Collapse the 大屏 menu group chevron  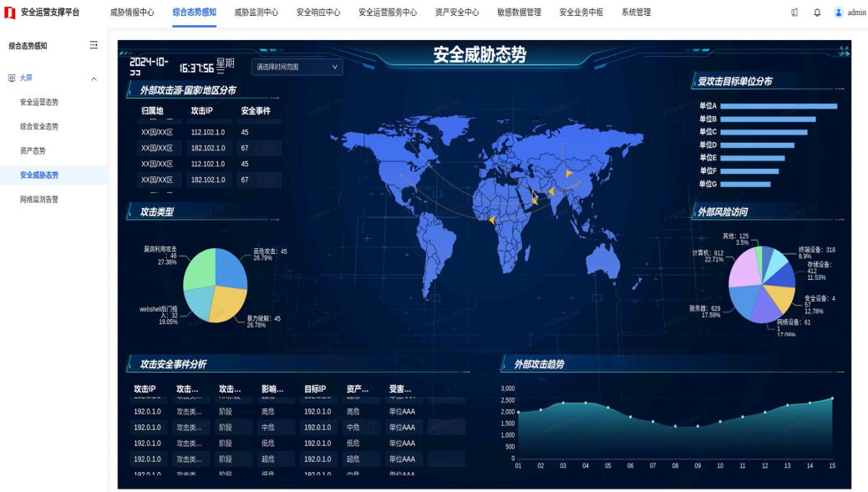click(x=94, y=79)
